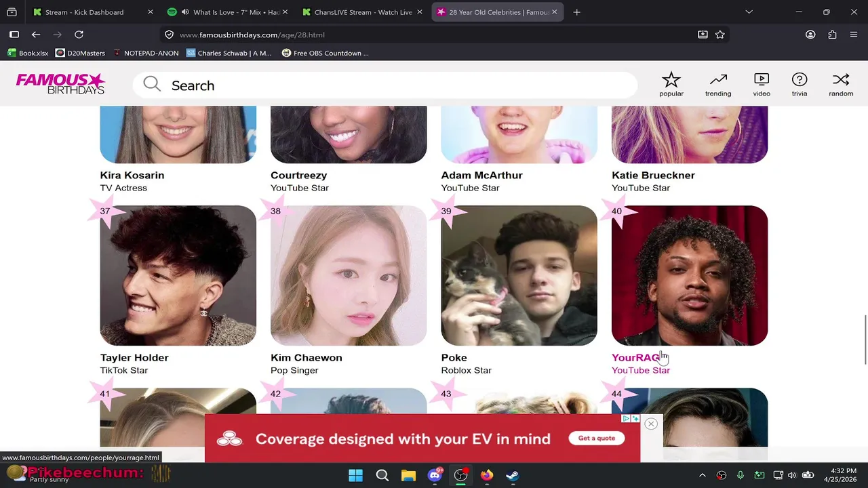Click the Kim Chaewon name text
Image resolution: width=868 pixels, height=488 pixels.
point(307,357)
